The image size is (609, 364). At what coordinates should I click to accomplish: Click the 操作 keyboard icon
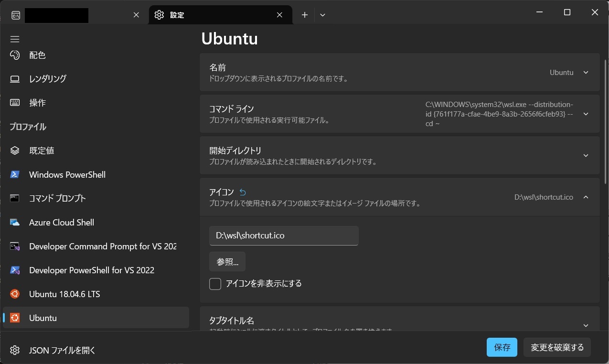click(15, 103)
